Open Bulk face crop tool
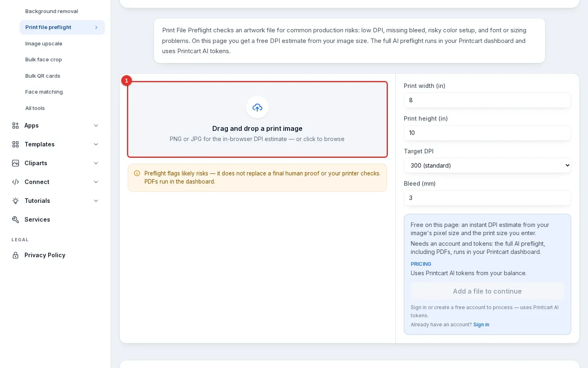 44,60
